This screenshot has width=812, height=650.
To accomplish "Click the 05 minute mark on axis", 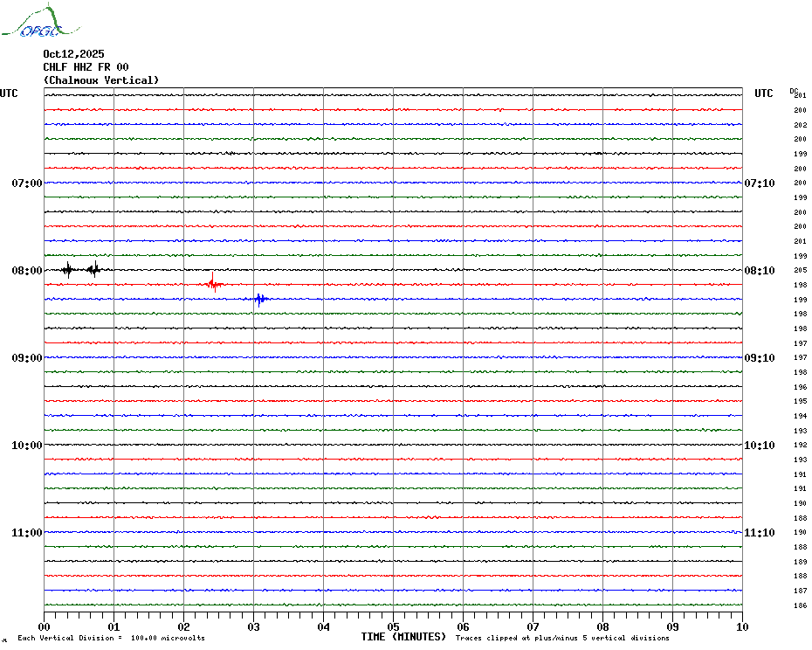I will (393, 626).
